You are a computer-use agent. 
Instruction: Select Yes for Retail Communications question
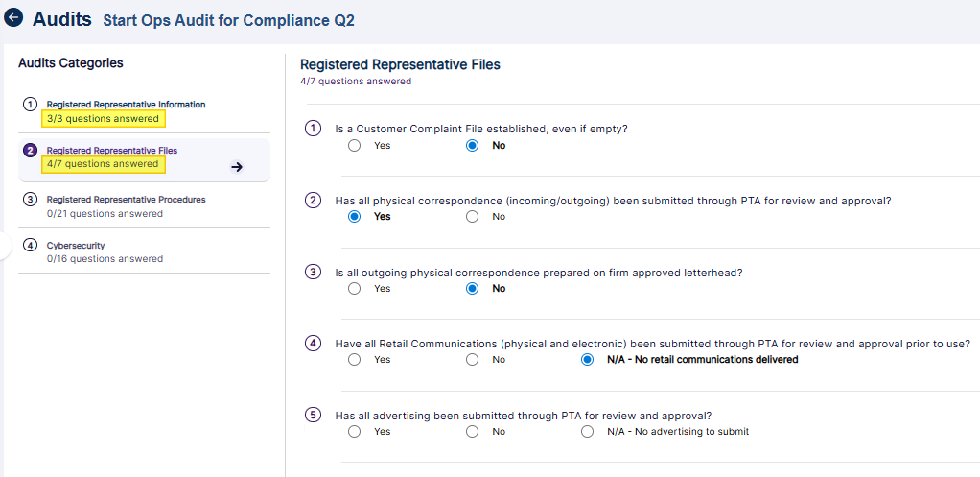[355, 360]
